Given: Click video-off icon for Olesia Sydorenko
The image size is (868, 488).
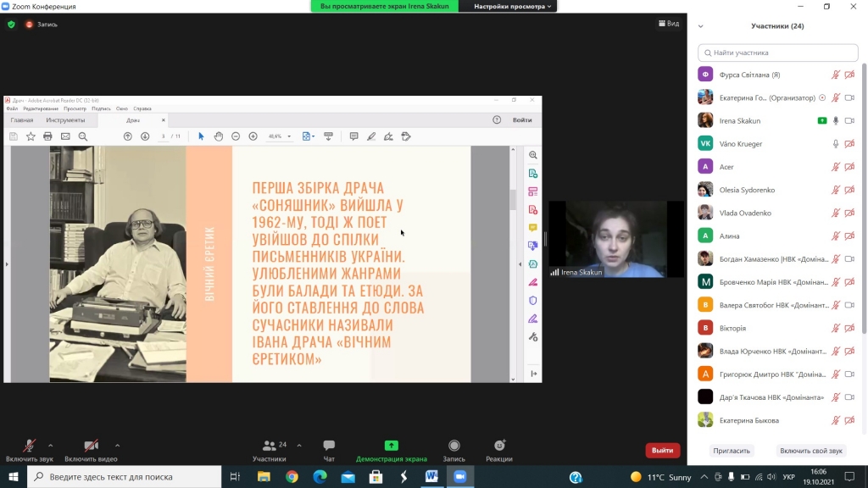Looking at the screenshot, I should [849, 190].
